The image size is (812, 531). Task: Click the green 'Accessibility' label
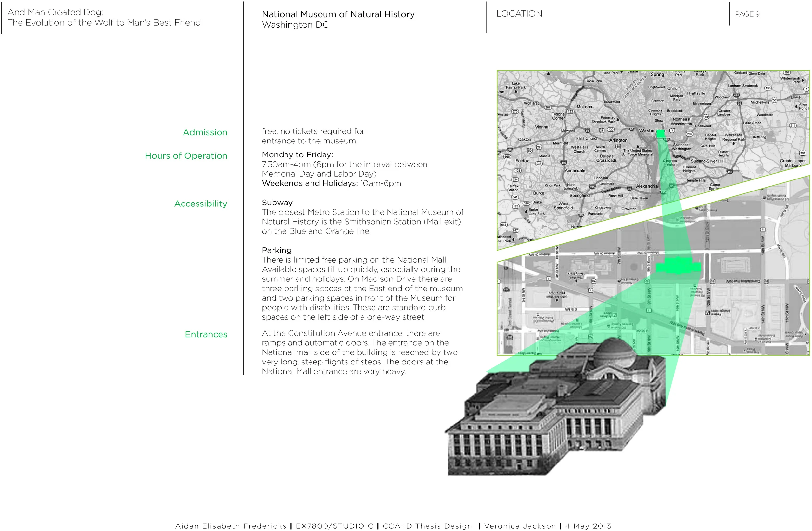pyautogui.click(x=201, y=204)
